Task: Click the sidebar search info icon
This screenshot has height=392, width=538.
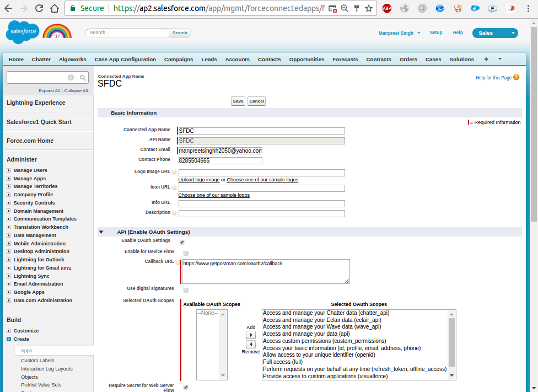Action: pos(71,78)
